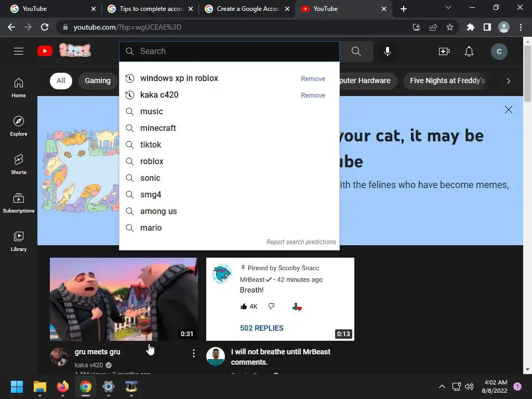Image resolution: width=532 pixels, height=399 pixels.
Task: Switch to Tips to complete account tab
Action: click(149, 9)
